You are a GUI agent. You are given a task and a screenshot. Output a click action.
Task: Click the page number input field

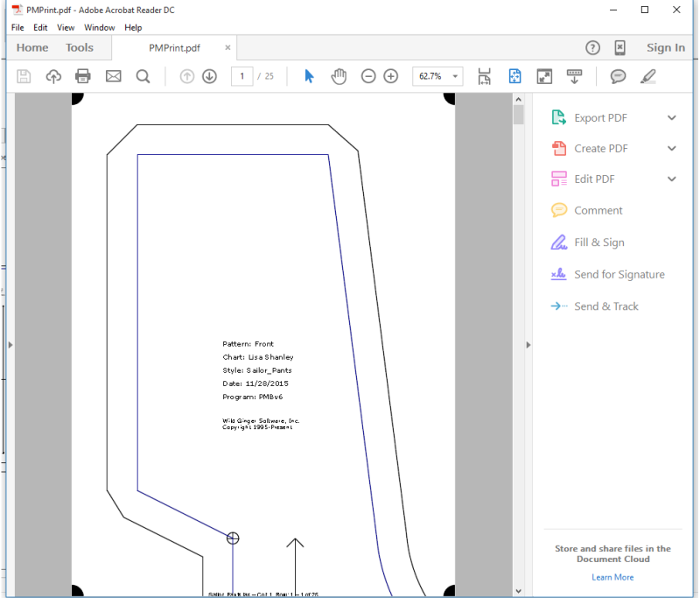point(241,76)
